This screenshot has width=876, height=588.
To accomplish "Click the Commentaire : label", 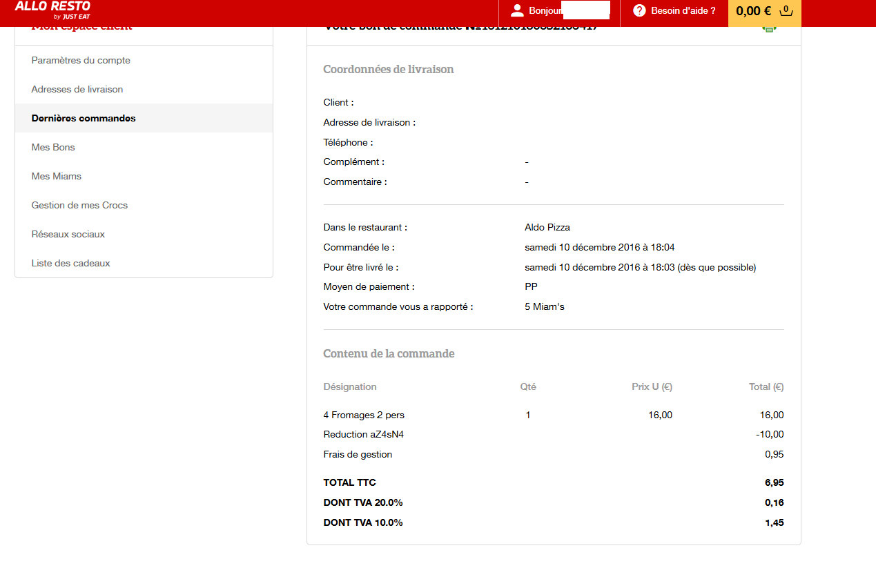I will (x=356, y=182).
